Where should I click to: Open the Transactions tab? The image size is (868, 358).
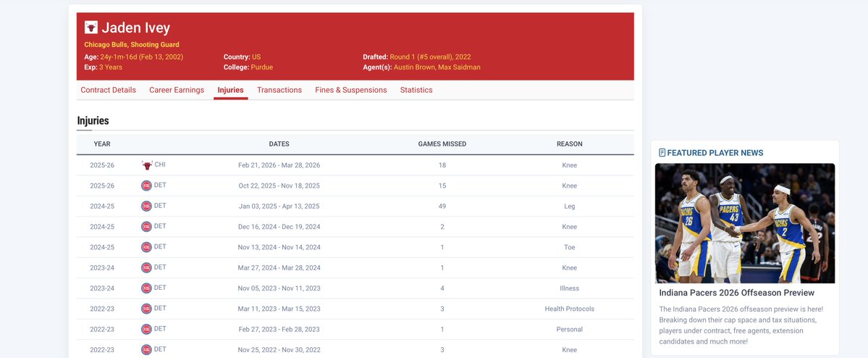[x=279, y=90]
